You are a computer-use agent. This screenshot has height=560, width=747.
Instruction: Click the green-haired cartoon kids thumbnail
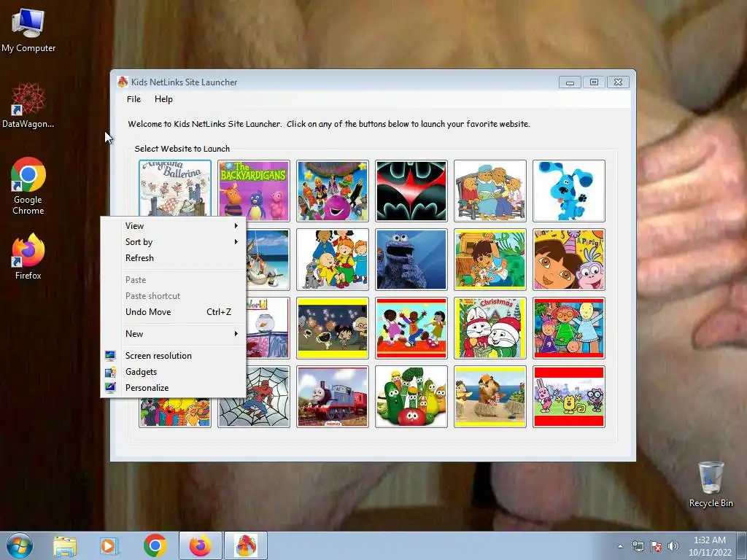(x=569, y=328)
